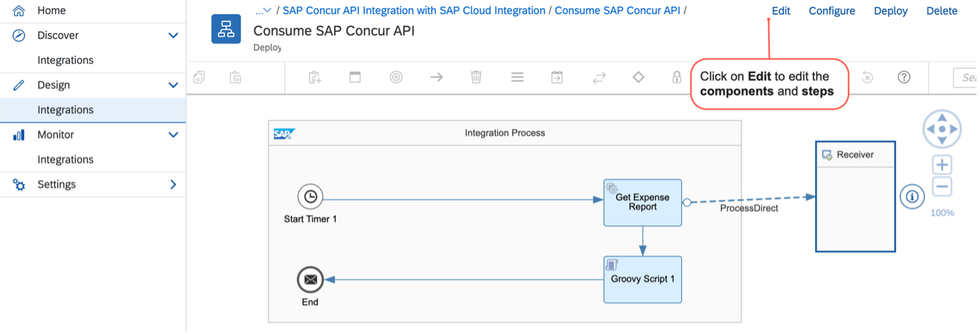Open the Mapping palette icon
The image size is (980, 335).
pos(518,77)
